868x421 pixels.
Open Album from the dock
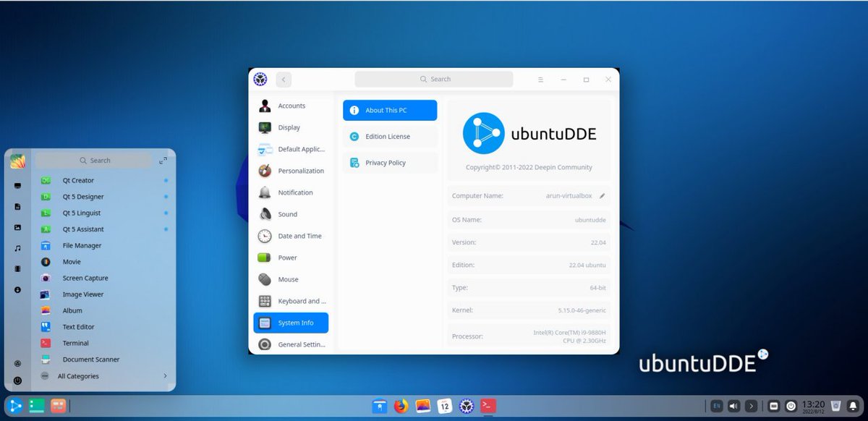423,406
